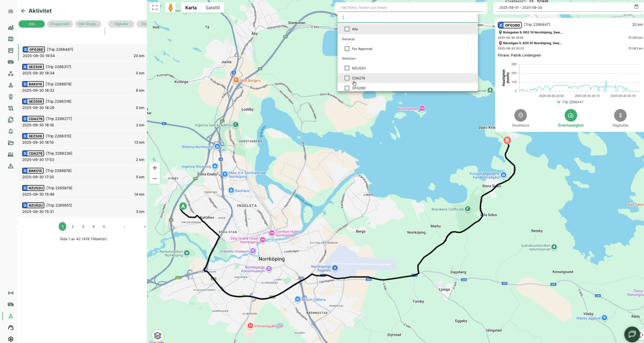Switch to Karta map view
This screenshot has width=644, height=343.
(191, 8)
